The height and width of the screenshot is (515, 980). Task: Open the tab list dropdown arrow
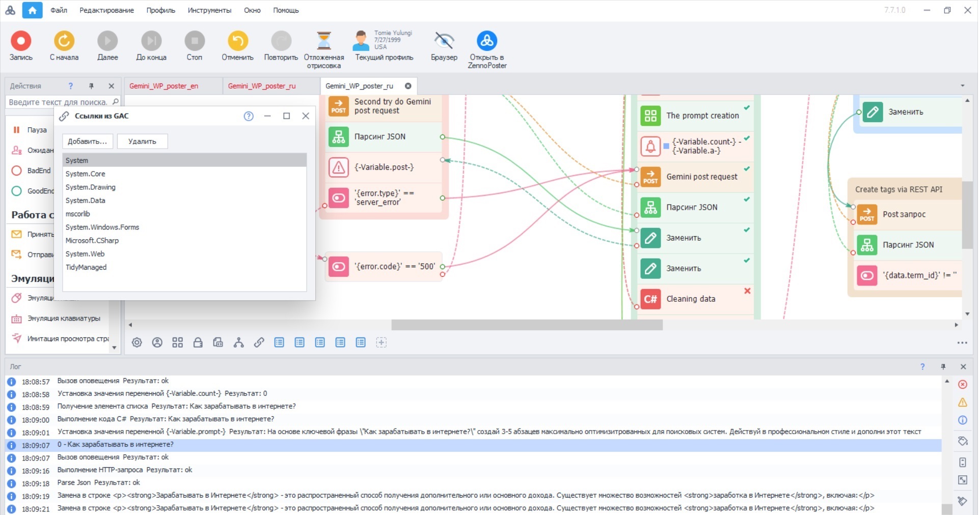pos(963,86)
